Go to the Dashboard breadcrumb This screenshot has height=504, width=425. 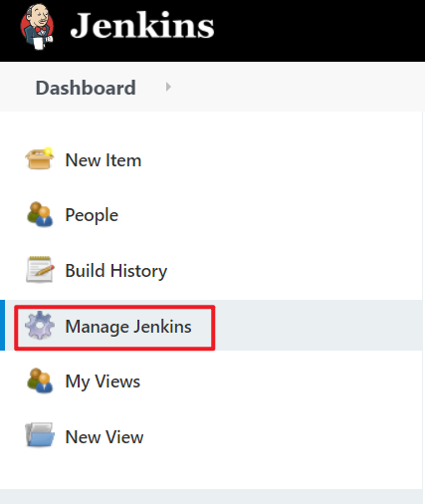[86, 88]
